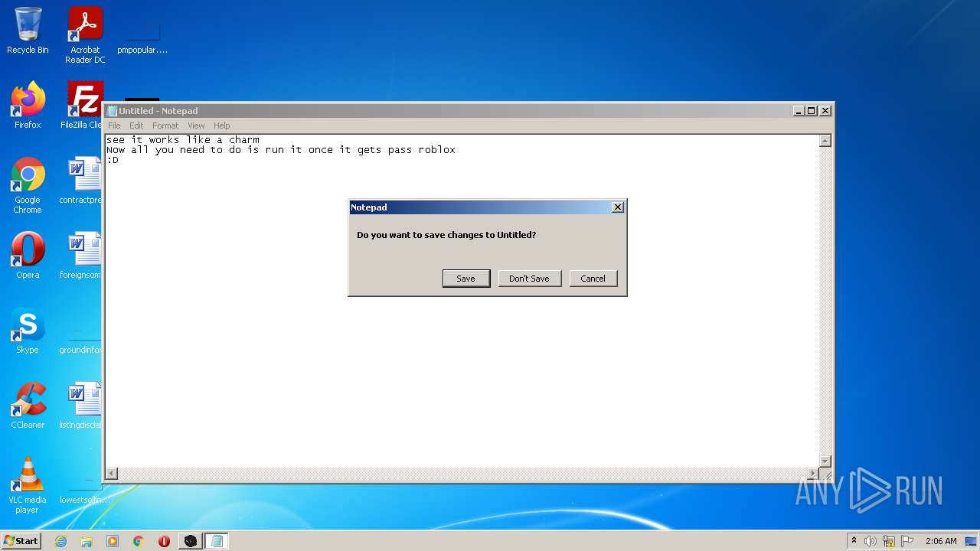
Task: Open the Notepad Format menu
Action: point(165,126)
